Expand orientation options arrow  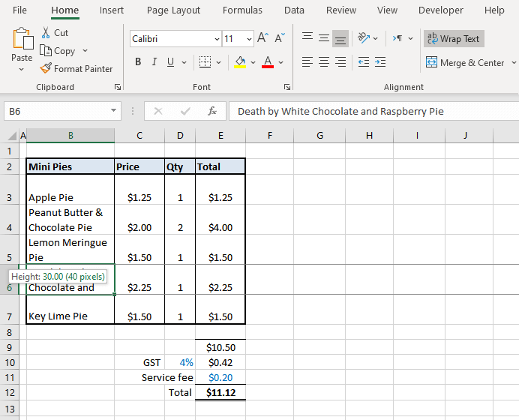(376, 38)
